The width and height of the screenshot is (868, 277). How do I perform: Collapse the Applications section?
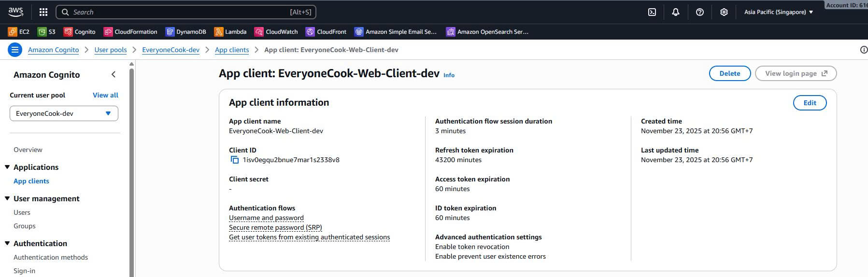(7, 167)
